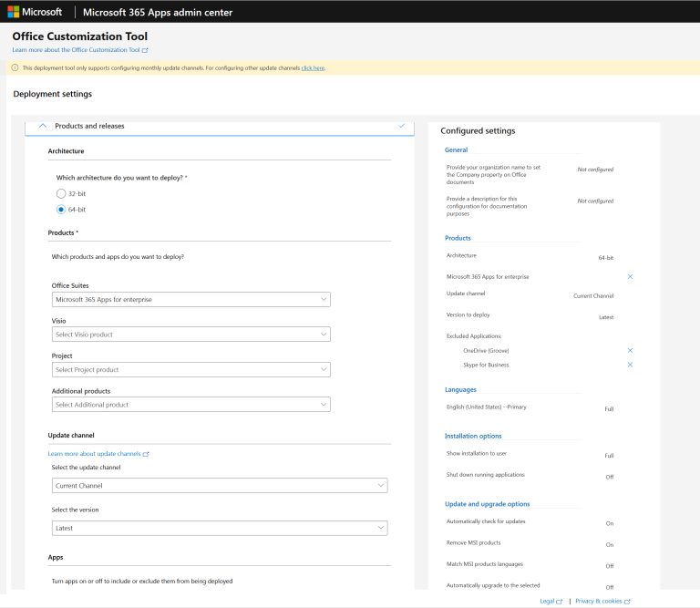Remove OneDrive (Groove) from excluded applications
Viewport: 700px width, 608px height.
[x=630, y=350]
